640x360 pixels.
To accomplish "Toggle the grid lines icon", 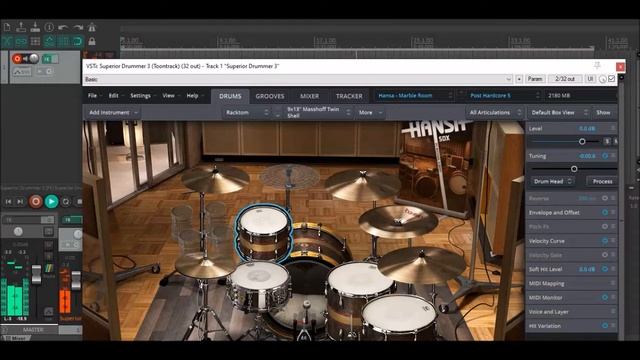I will point(63,41).
